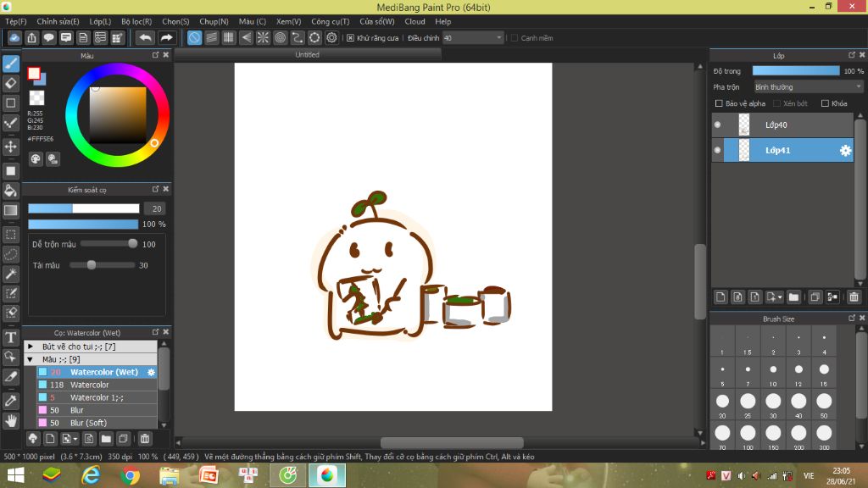Toggle the Khử răng cưa checkbox
Image resolution: width=868 pixels, height=488 pixels.
[350, 38]
